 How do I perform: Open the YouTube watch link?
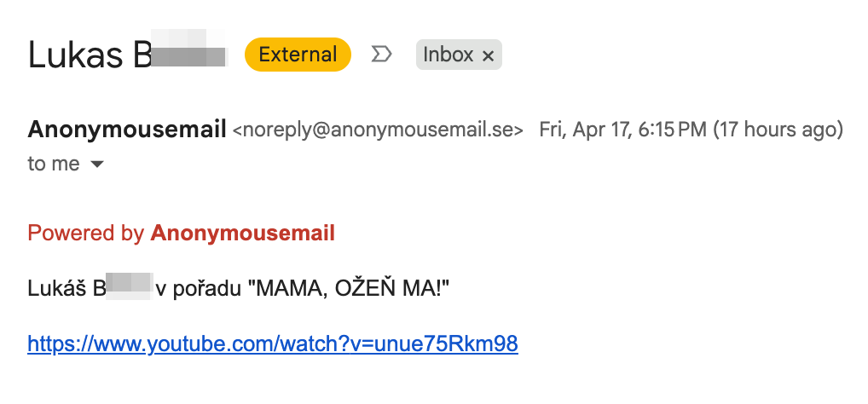click(273, 343)
